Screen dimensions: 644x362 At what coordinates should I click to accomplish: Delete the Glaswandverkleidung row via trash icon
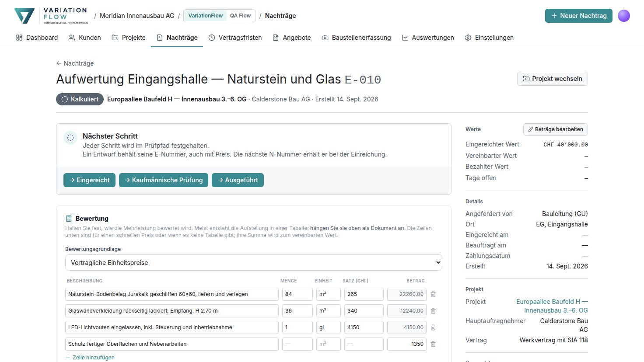click(433, 311)
